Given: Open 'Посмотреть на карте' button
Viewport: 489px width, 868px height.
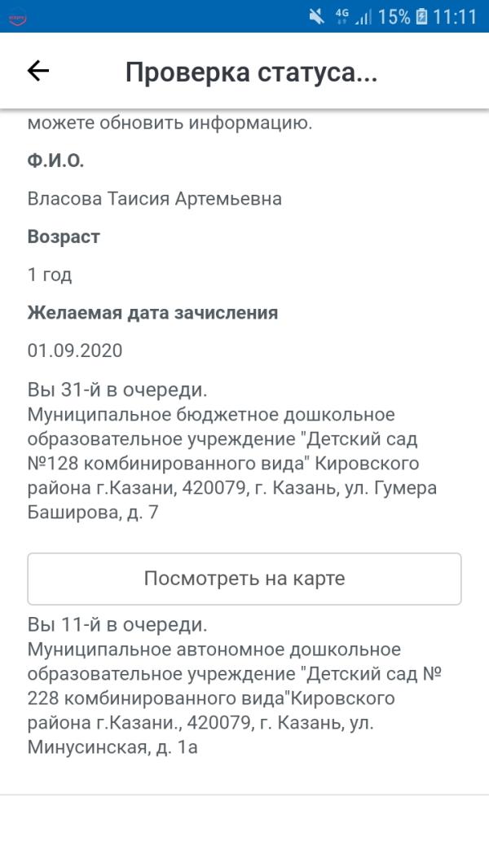Looking at the screenshot, I should click(244, 579).
